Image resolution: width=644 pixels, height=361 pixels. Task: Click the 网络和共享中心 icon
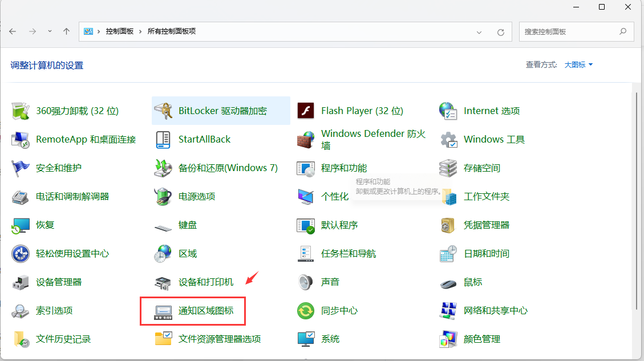[x=449, y=311]
